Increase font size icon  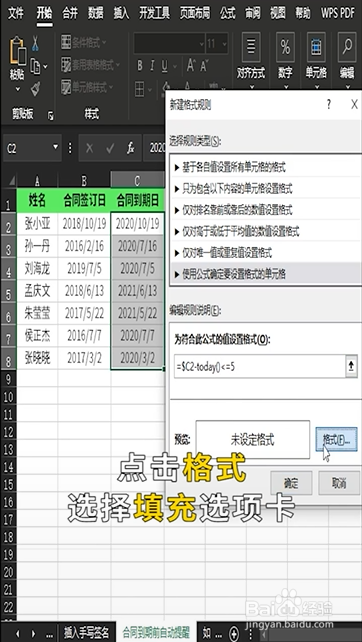tap(190, 66)
